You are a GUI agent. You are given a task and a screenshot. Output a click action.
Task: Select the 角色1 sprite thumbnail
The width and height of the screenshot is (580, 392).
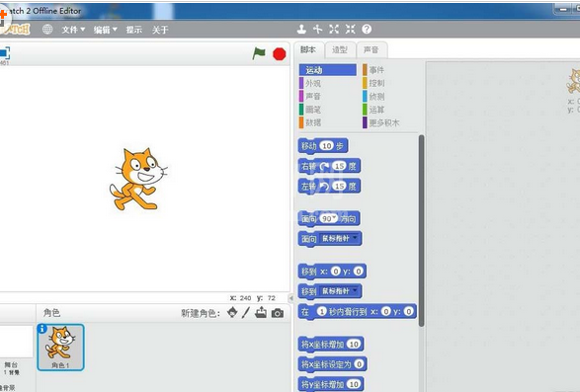pyautogui.click(x=60, y=348)
